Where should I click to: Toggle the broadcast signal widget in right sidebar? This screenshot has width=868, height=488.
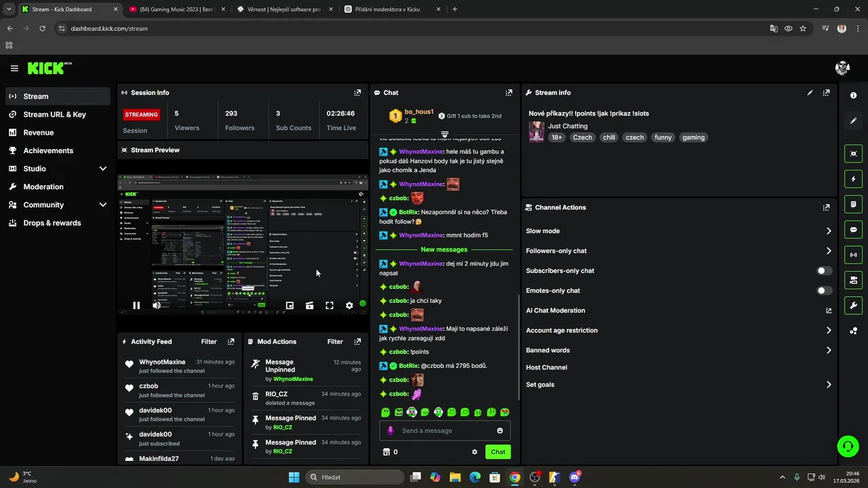tap(854, 255)
